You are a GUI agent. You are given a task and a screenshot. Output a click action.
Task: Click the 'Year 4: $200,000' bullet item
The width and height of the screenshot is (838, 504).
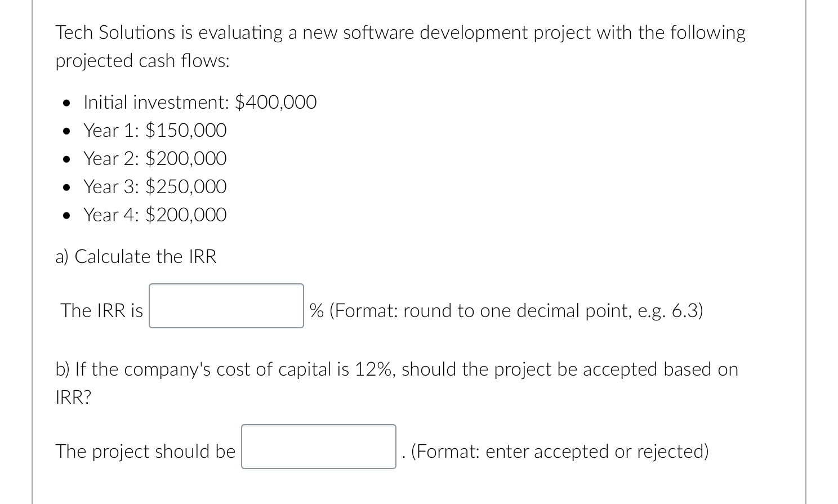[x=154, y=215]
